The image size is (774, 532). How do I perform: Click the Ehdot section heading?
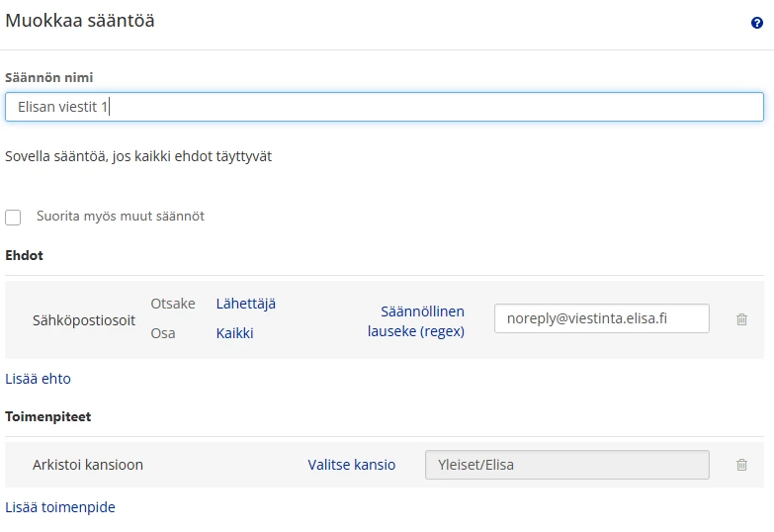pos(24,255)
